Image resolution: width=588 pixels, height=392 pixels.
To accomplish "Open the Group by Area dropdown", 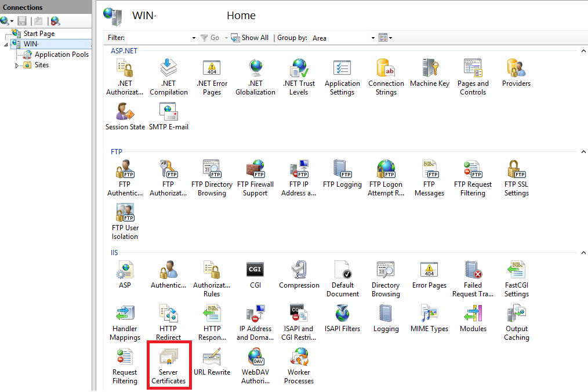I will (373, 38).
